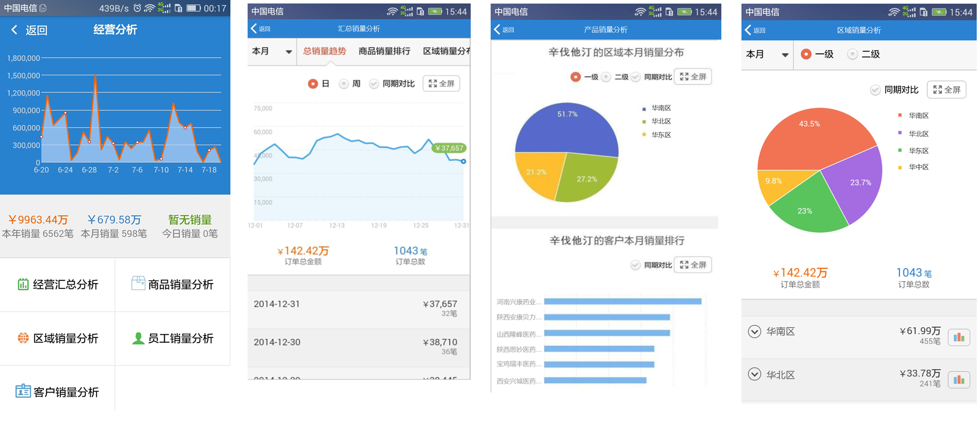Tap 华中区 legend in 区域销量分析 pie
980x426 pixels.
913,167
